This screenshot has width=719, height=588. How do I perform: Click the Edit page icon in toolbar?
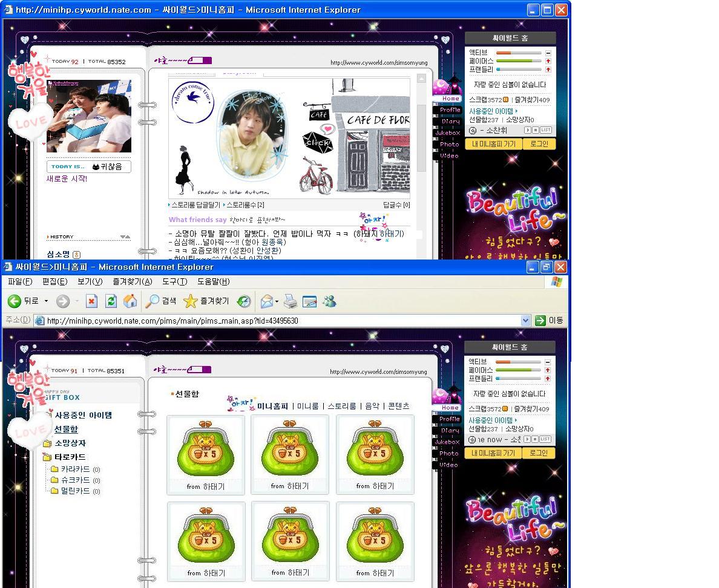point(309,301)
